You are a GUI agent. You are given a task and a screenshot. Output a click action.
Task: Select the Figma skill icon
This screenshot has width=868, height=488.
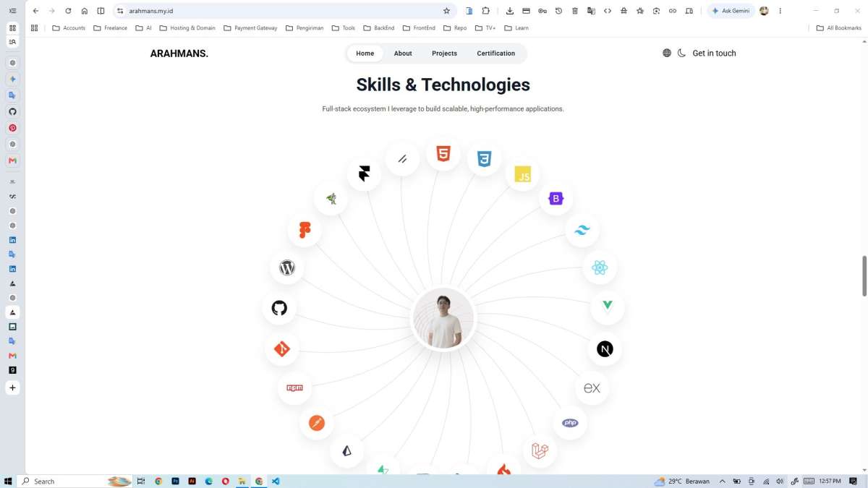tap(305, 231)
